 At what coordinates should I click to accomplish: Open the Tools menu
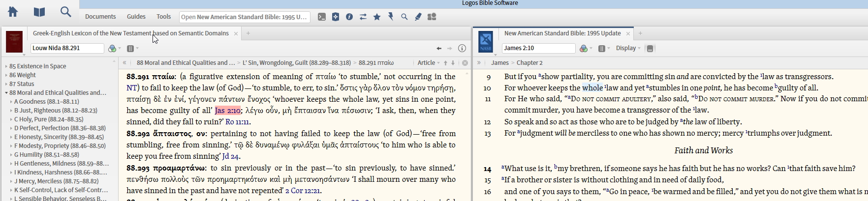pyautogui.click(x=164, y=17)
